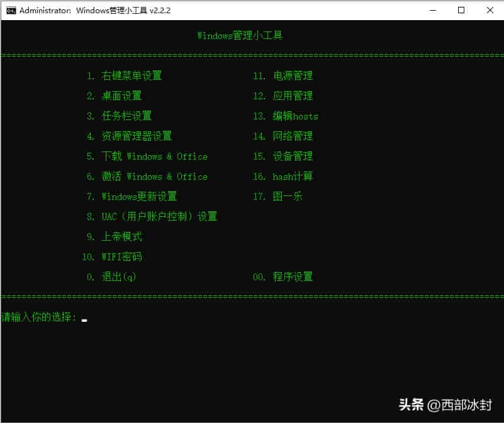
Task: Maximize the Windows管理小工具 console window
Action: [461, 11]
